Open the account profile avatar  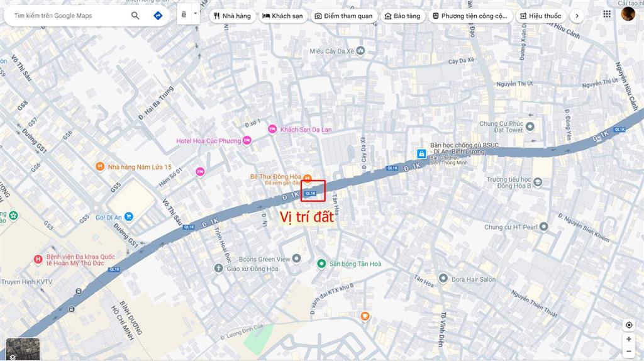(628, 14)
